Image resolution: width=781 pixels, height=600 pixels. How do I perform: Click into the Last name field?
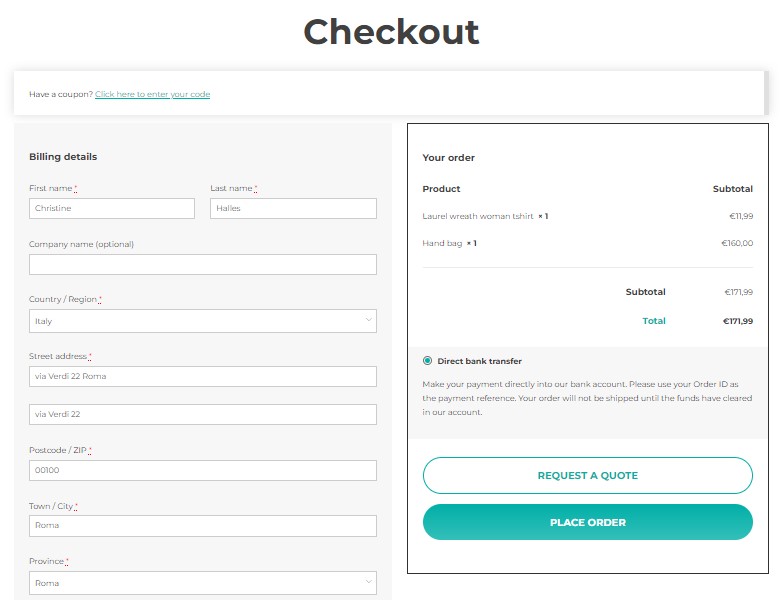coord(293,208)
